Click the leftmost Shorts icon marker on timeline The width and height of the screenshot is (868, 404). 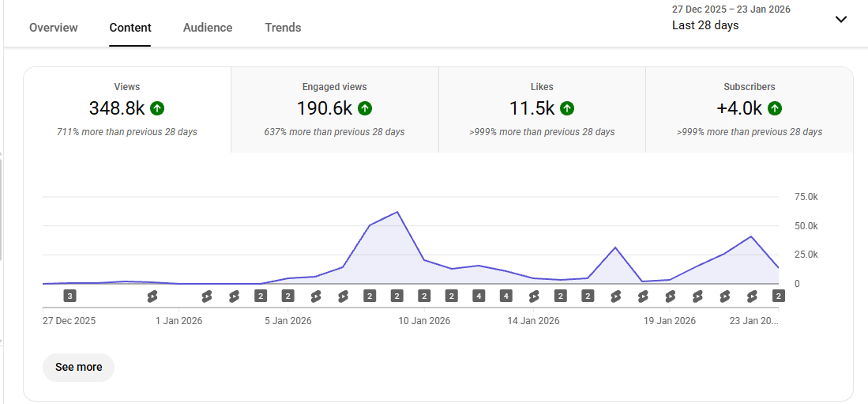point(152,296)
